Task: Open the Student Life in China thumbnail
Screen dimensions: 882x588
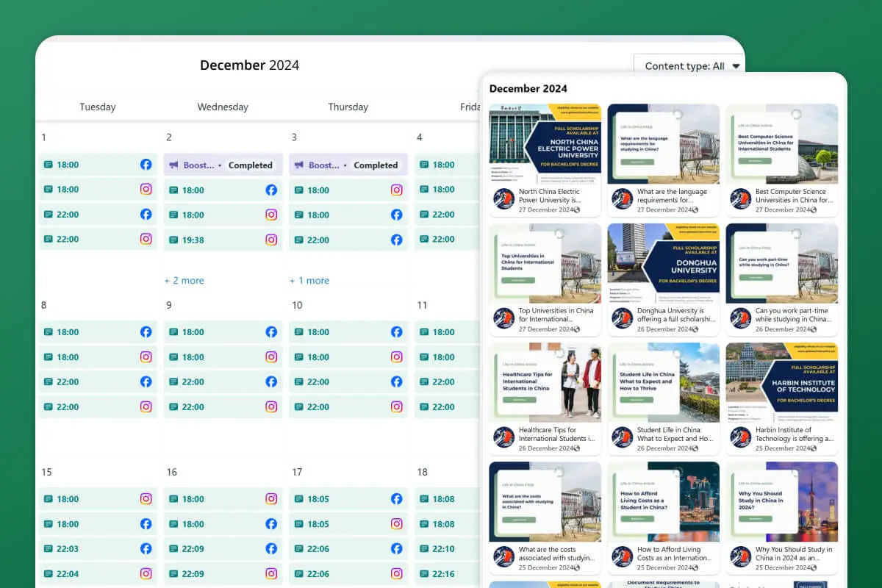Action: pyautogui.click(x=664, y=382)
